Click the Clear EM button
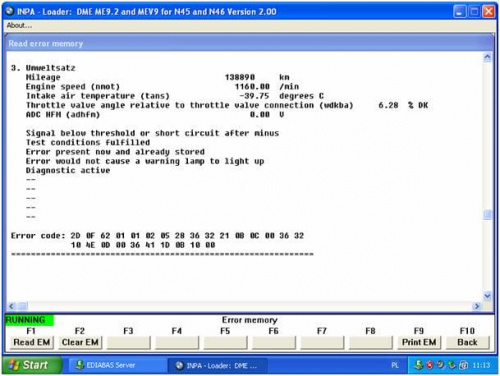This screenshot has height=376, width=500. [80, 342]
